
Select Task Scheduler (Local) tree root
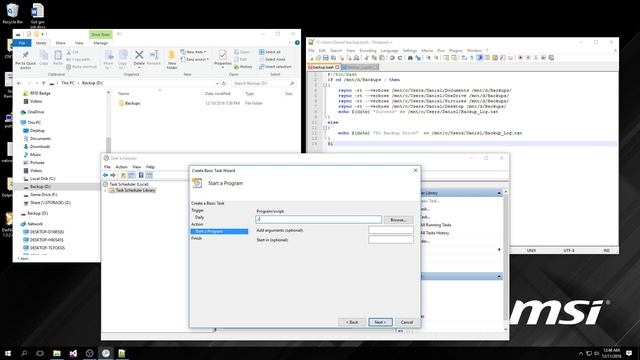click(126, 184)
